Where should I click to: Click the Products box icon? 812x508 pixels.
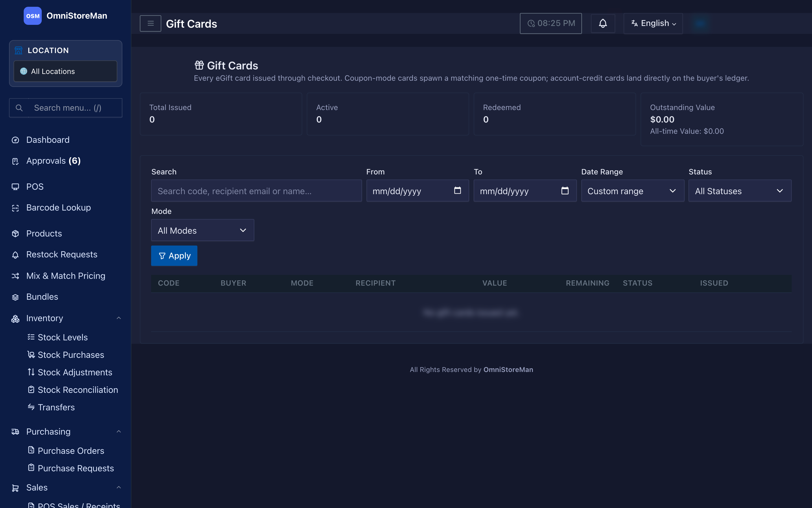pos(16,233)
